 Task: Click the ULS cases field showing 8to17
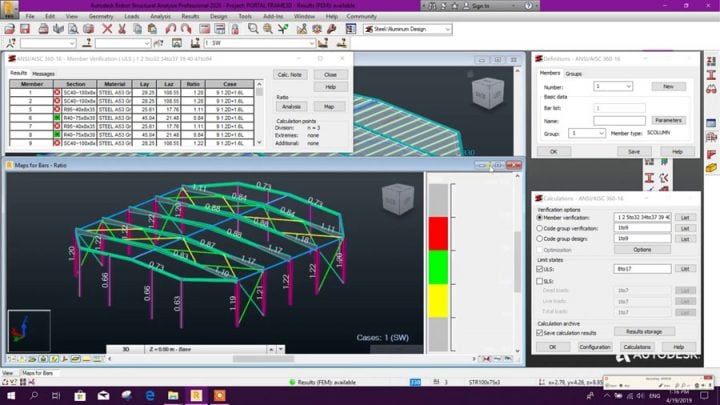pos(642,269)
